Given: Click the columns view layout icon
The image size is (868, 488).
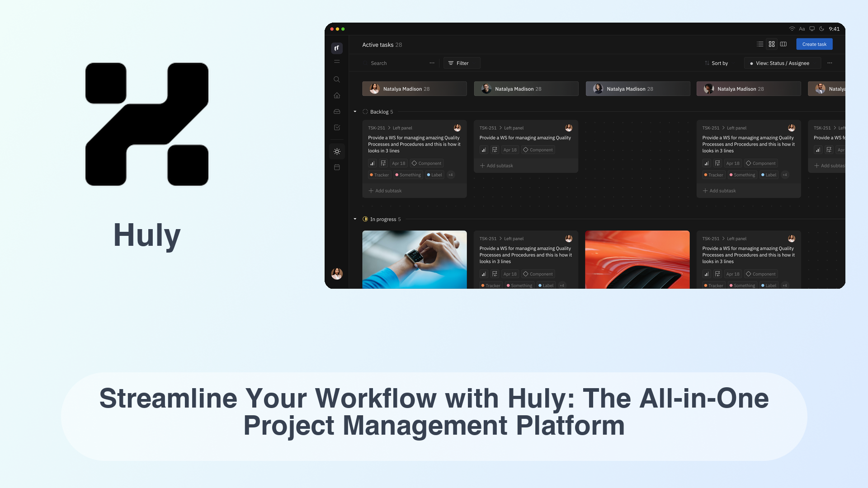Looking at the screenshot, I should click(x=784, y=43).
